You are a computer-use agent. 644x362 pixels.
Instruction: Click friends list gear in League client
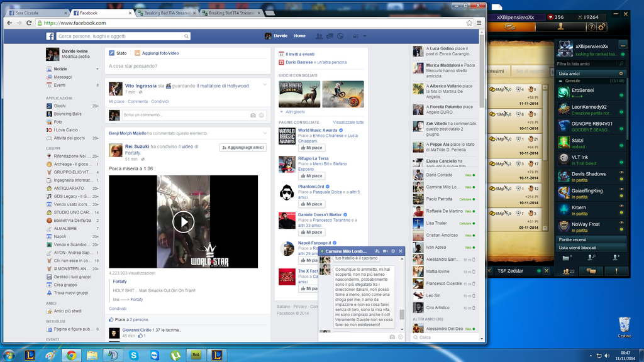click(621, 74)
